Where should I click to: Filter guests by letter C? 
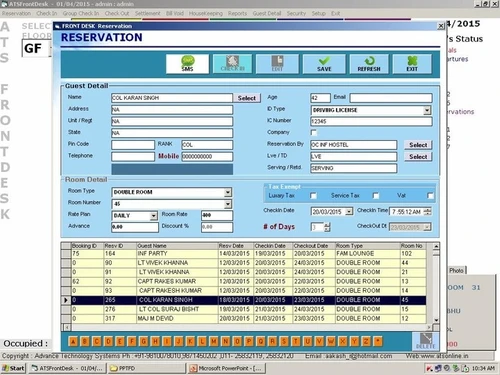97,341
